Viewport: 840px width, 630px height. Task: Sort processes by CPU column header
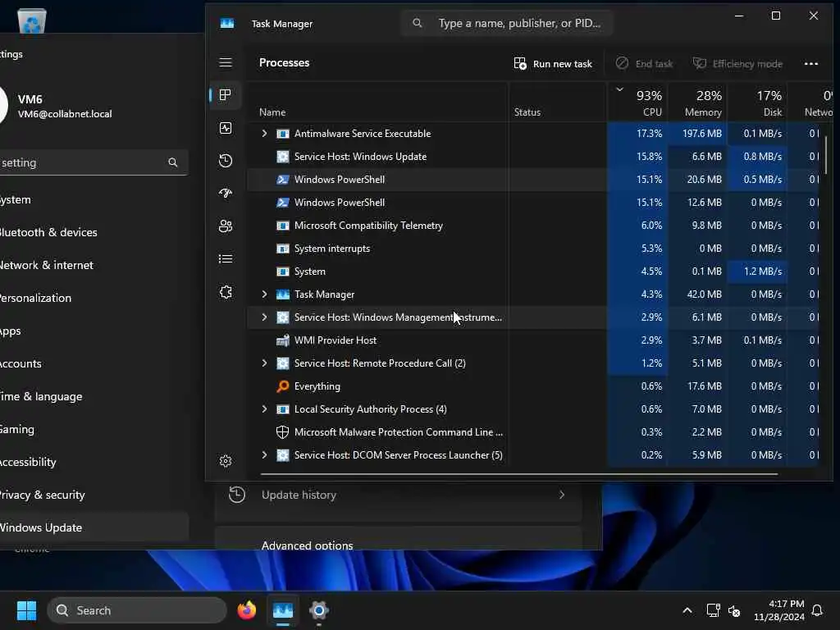637,103
